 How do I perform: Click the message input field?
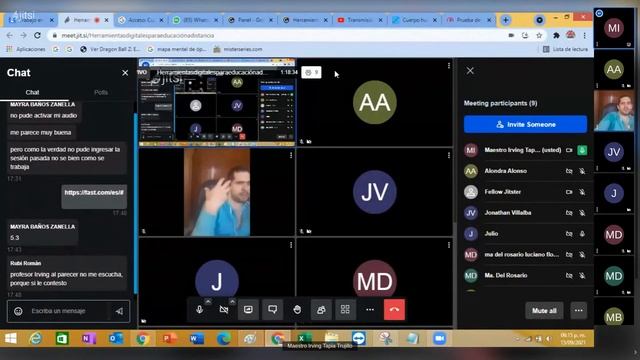point(69,311)
